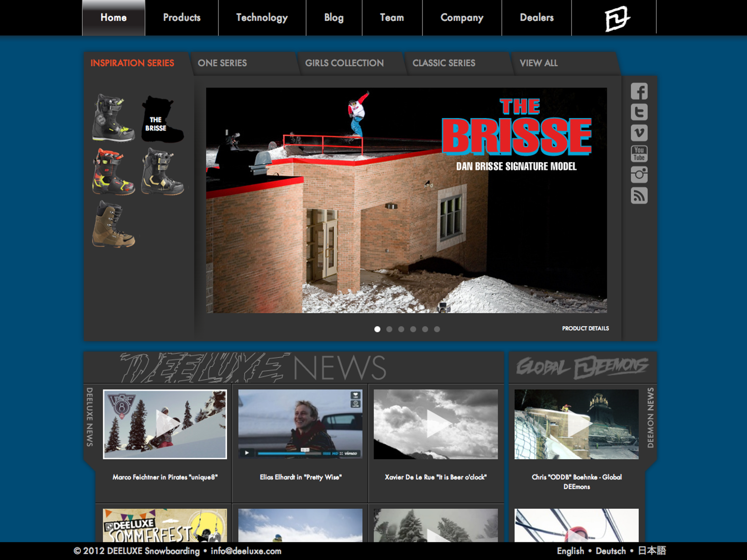
Task: Select the red and yellow boot thumbnail
Action: [113, 171]
